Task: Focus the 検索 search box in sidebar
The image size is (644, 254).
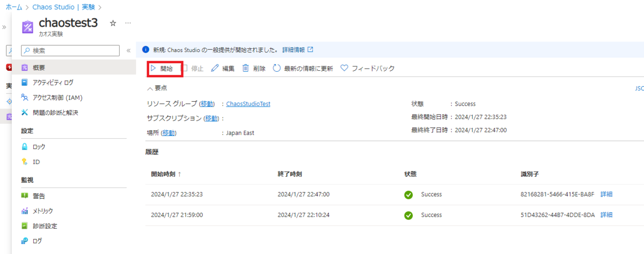Action: [x=70, y=50]
